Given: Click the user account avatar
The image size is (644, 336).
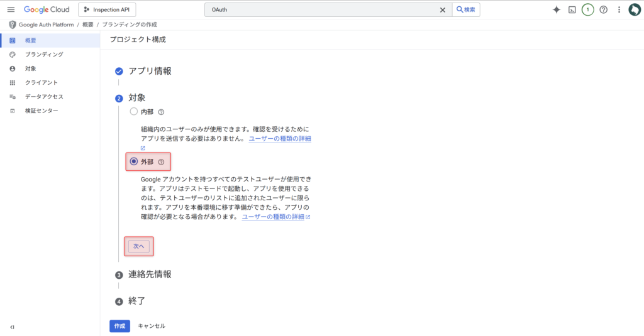Looking at the screenshot, I should [x=634, y=10].
